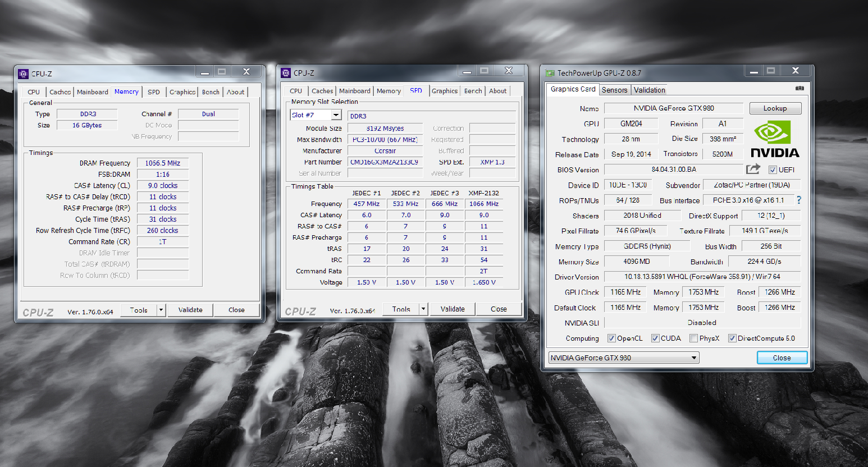Toggle the UEFI checkbox in GPU-Z
The width and height of the screenshot is (868, 467).
773,170
